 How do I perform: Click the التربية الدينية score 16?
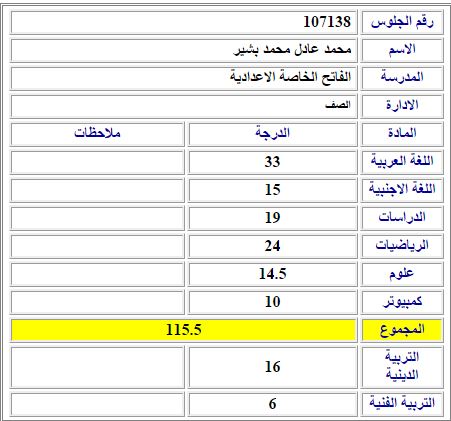point(272,367)
